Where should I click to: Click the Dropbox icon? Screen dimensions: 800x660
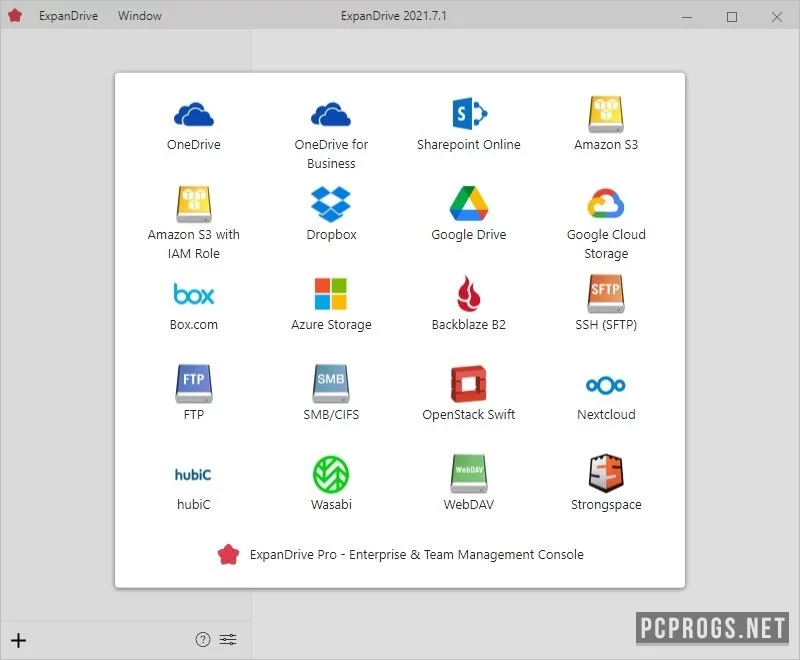click(331, 204)
